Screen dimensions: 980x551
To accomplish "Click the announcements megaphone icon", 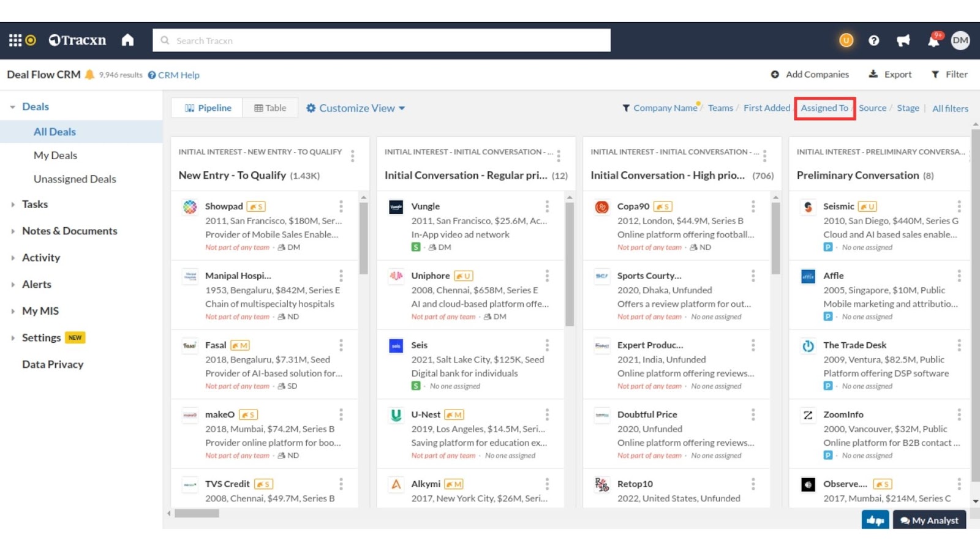I will pyautogui.click(x=903, y=40).
